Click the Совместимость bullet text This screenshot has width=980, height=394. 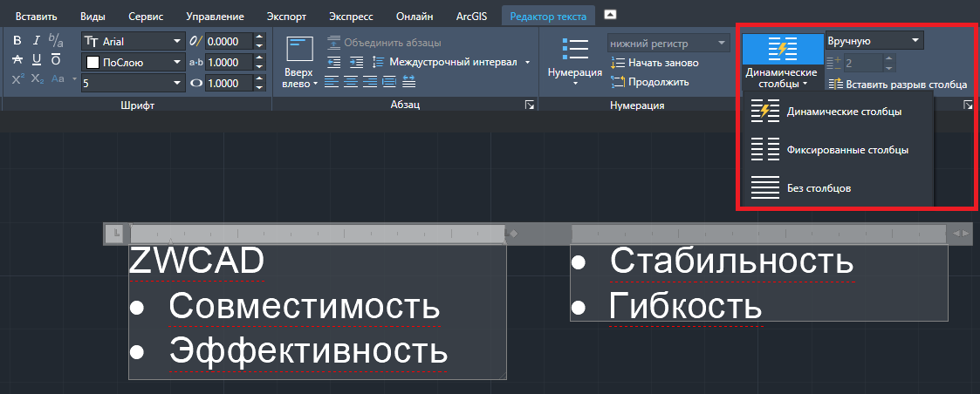(x=305, y=306)
